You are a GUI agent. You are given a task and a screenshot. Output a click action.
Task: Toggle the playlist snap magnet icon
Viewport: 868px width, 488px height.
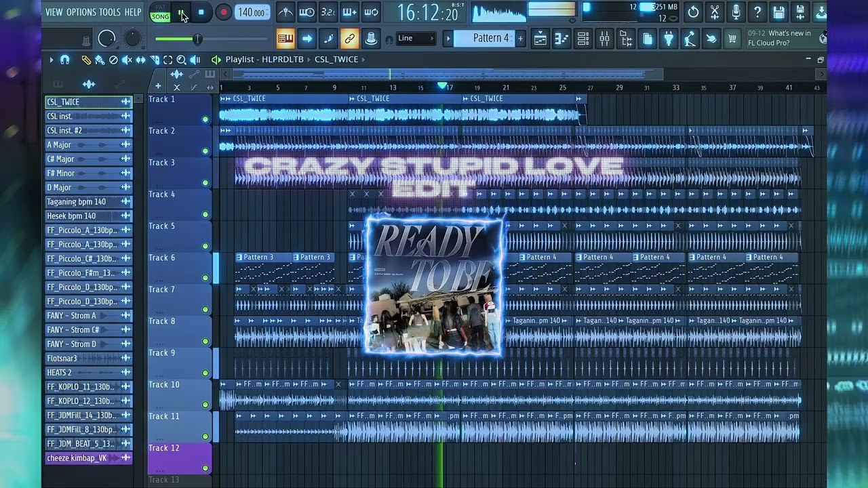tap(64, 60)
